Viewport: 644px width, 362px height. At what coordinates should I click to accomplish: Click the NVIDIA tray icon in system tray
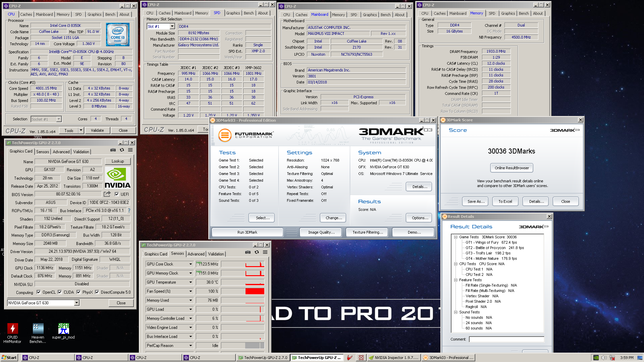click(596, 358)
